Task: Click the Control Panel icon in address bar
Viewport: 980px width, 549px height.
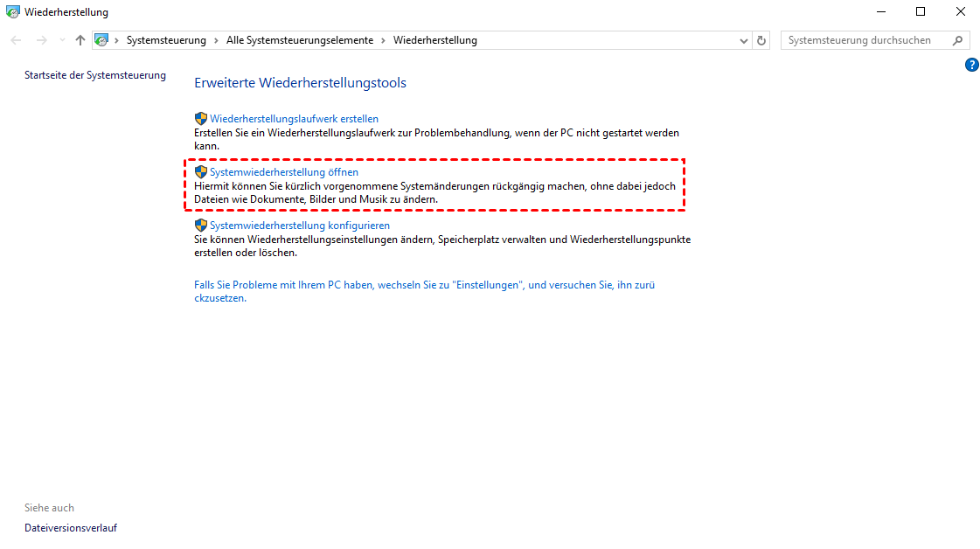Action: tap(101, 40)
